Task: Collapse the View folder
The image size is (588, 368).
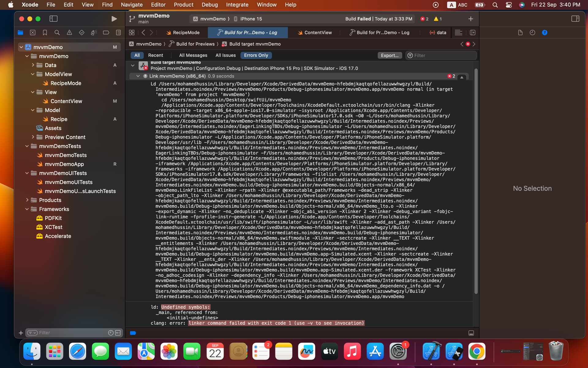Action: (33, 92)
